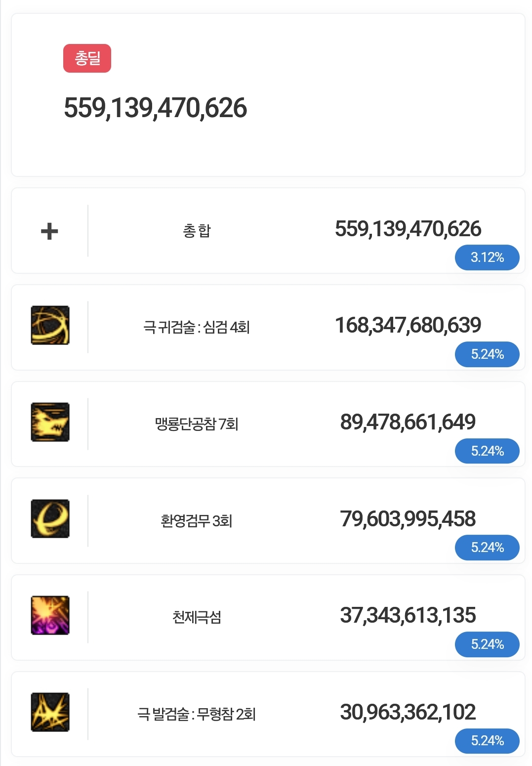The image size is (532, 766).
Task: Click the red 총딜 badge
Action: pos(87,58)
